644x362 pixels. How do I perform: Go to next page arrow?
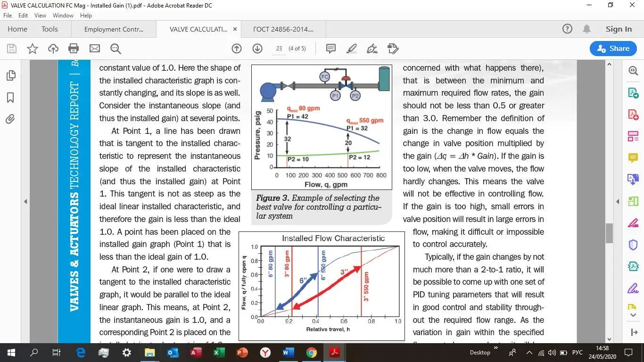257,49
